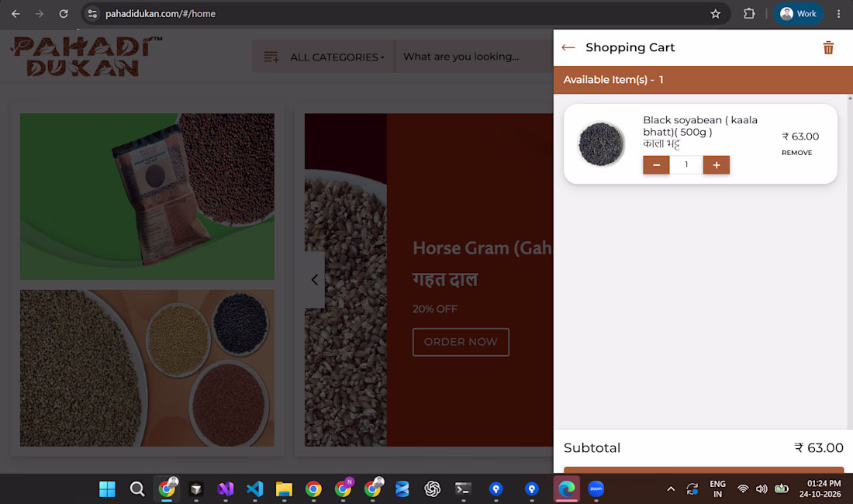Show the previous carousel slide

coord(314,279)
